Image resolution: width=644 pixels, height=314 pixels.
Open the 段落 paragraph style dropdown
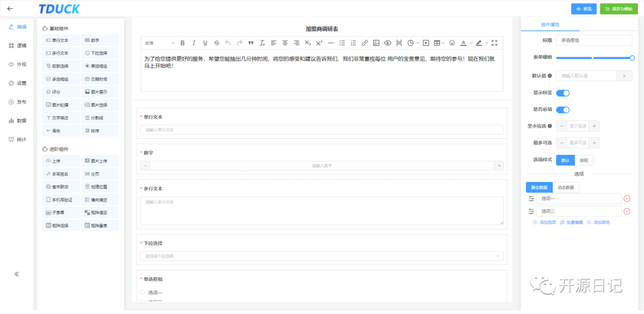(x=160, y=43)
